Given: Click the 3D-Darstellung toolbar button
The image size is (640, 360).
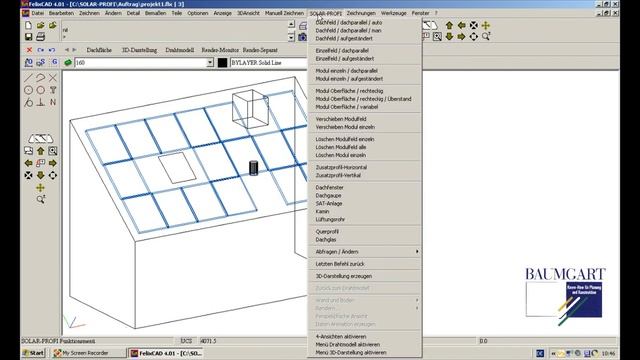Looking at the screenshot, I should point(139,50).
